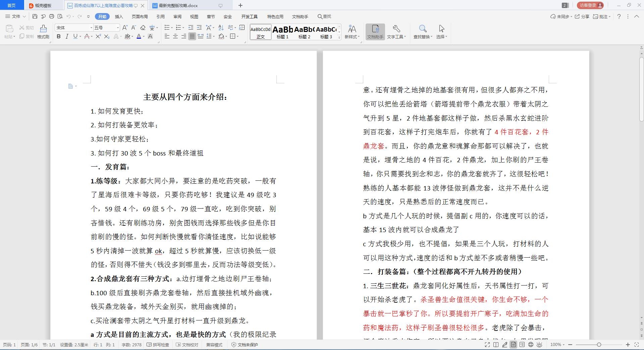
Task: Toggle Outline view icon in status bar
Action: tap(522, 345)
